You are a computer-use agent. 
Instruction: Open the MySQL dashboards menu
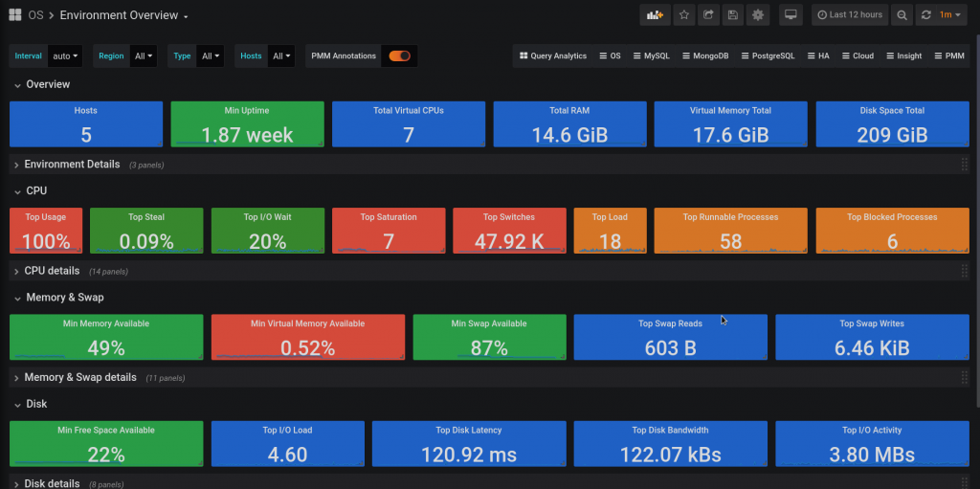tap(650, 56)
